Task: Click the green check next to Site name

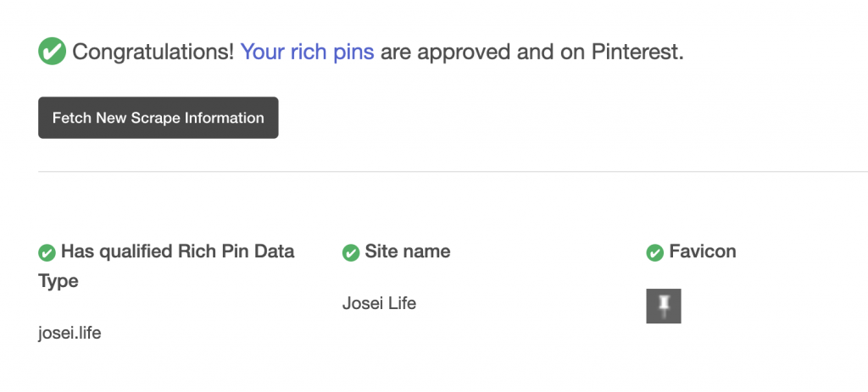Action: (x=351, y=252)
